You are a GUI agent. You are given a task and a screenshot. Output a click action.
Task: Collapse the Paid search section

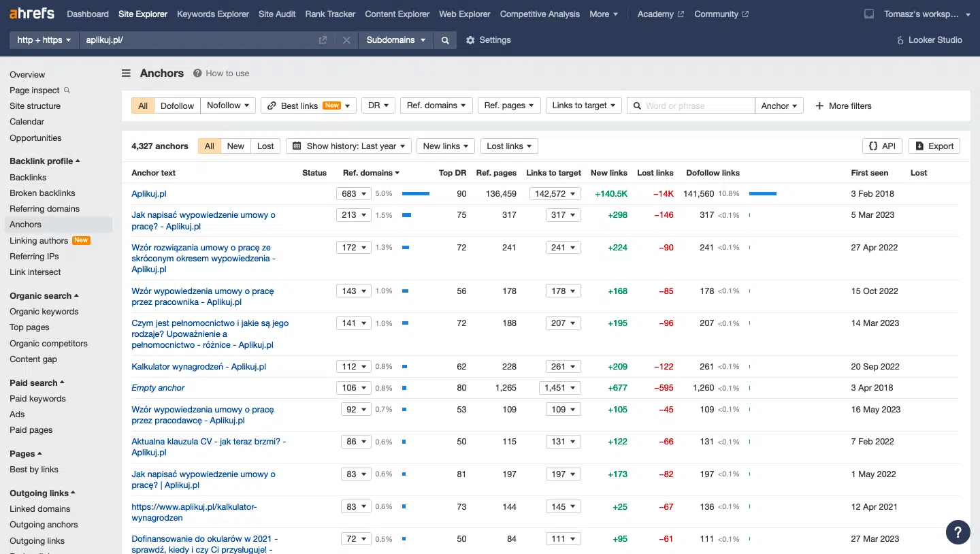click(x=37, y=382)
